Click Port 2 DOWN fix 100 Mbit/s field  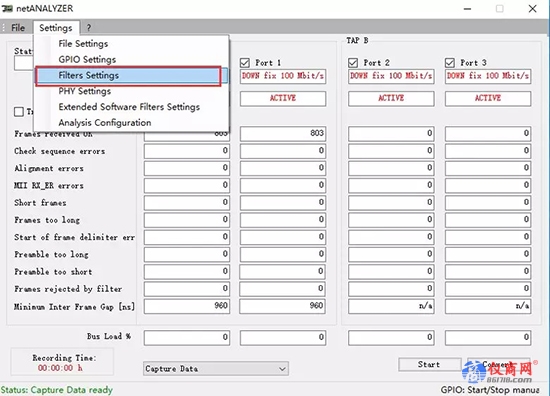pos(391,76)
